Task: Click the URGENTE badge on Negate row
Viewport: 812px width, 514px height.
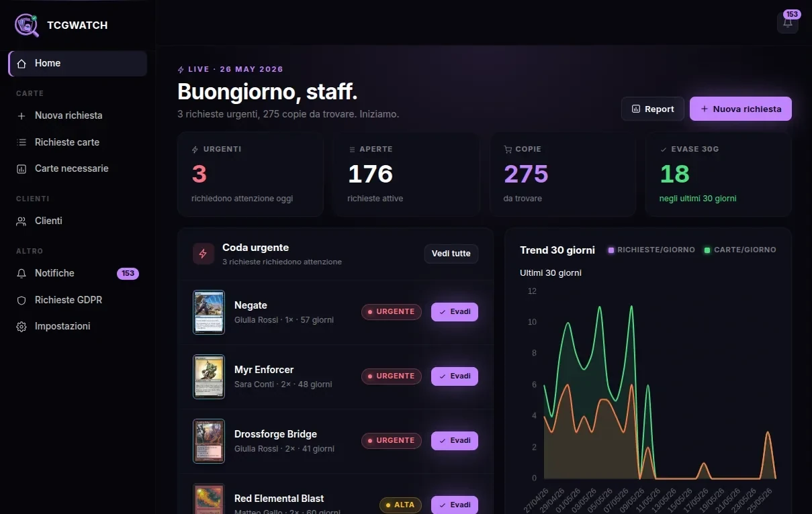Action: [392, 312]
